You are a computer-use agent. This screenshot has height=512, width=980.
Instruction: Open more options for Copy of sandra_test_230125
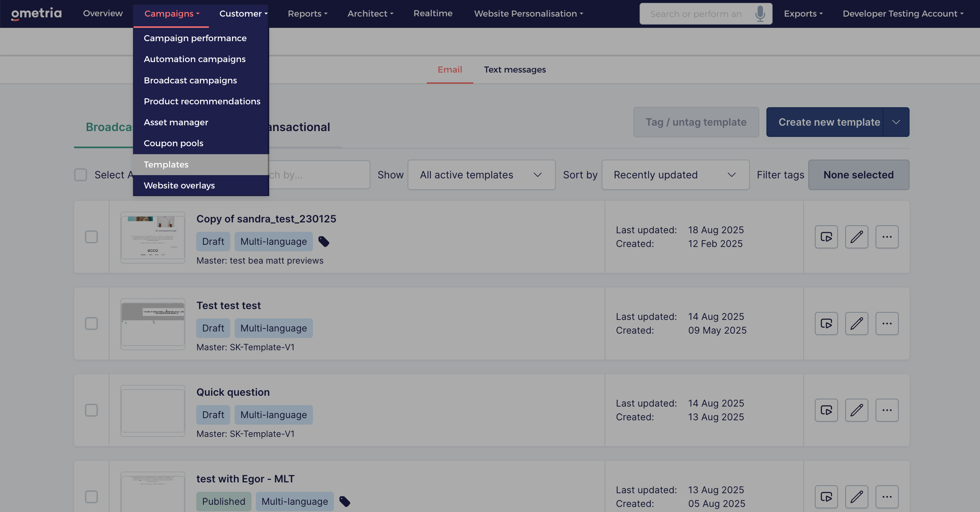tap(887, 237)
